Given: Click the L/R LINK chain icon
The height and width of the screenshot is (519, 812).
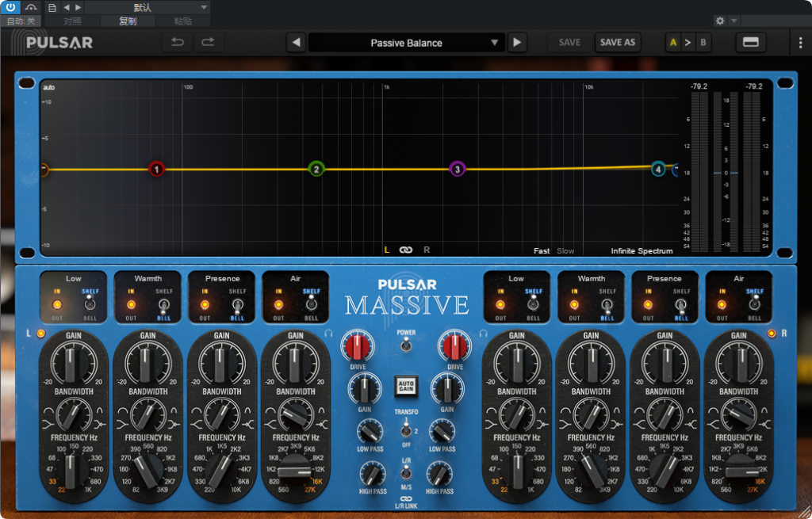Looking at the screenshot, I should [406, 498].
